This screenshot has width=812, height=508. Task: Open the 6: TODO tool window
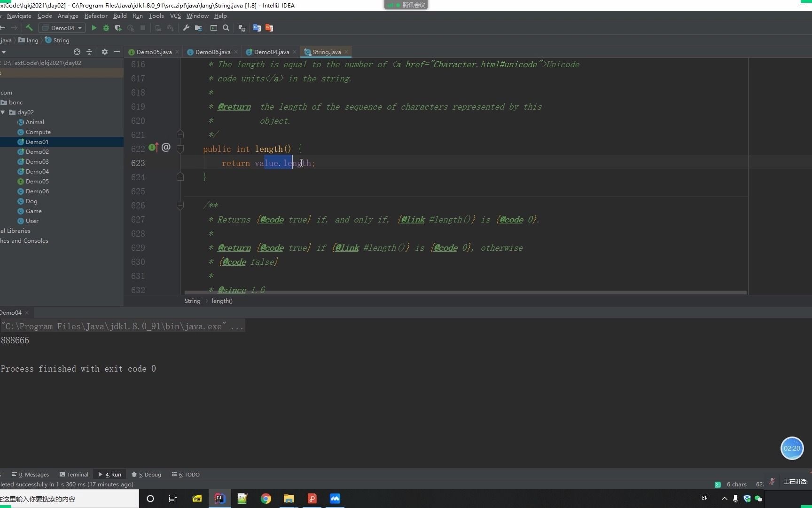click(186, 475)
